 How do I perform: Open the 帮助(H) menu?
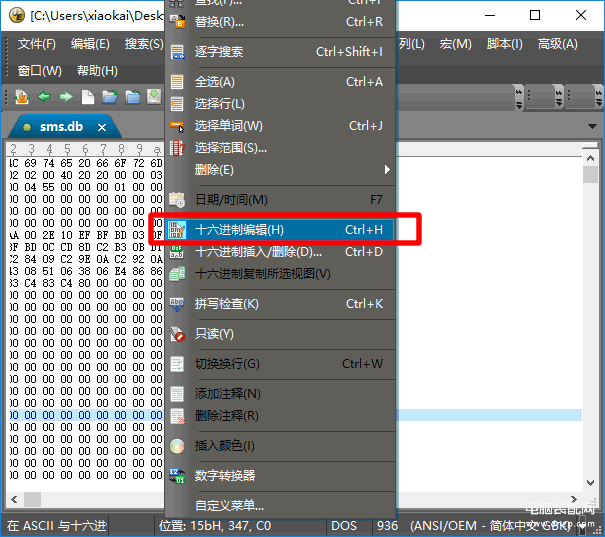tap(97, 71)
